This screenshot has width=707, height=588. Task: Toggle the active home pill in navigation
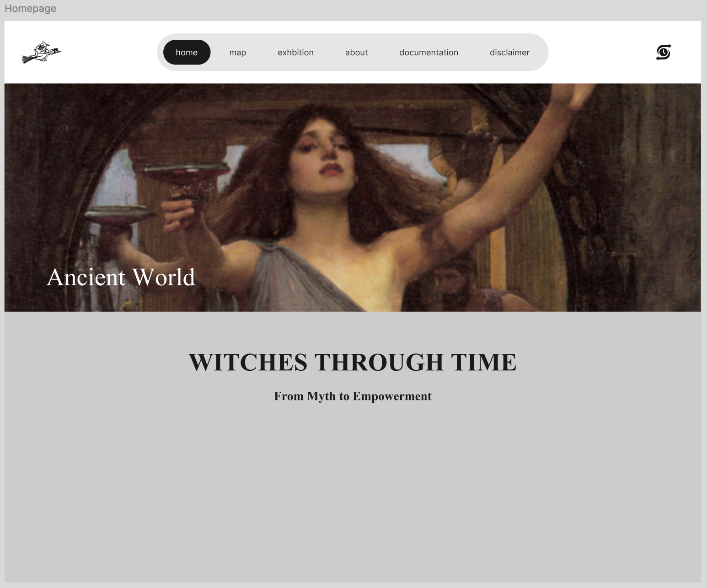[187, 52]
